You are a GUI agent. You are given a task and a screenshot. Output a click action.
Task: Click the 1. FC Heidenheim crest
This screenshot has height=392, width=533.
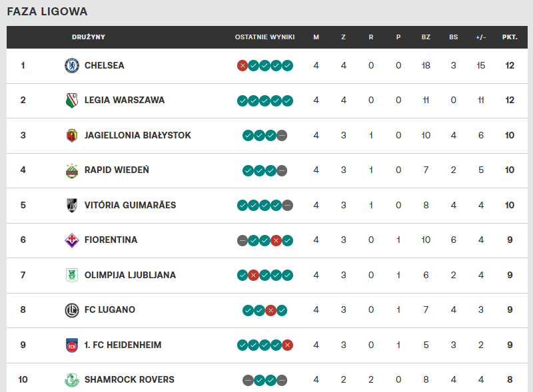pos(72,345)
